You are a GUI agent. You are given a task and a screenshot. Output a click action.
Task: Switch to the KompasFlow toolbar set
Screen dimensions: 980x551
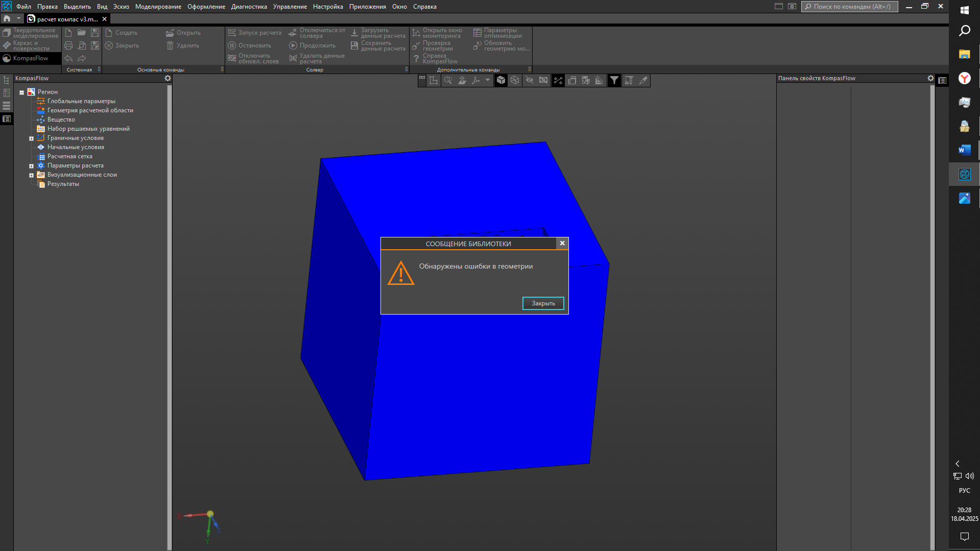point(30,58)
